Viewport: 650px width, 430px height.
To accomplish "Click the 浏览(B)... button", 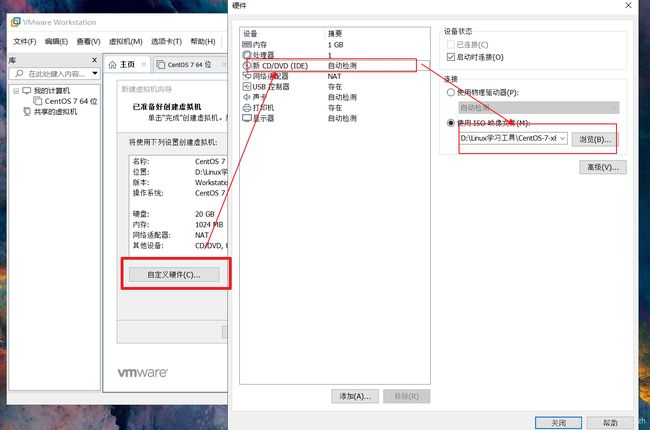I will click(594, 139).
